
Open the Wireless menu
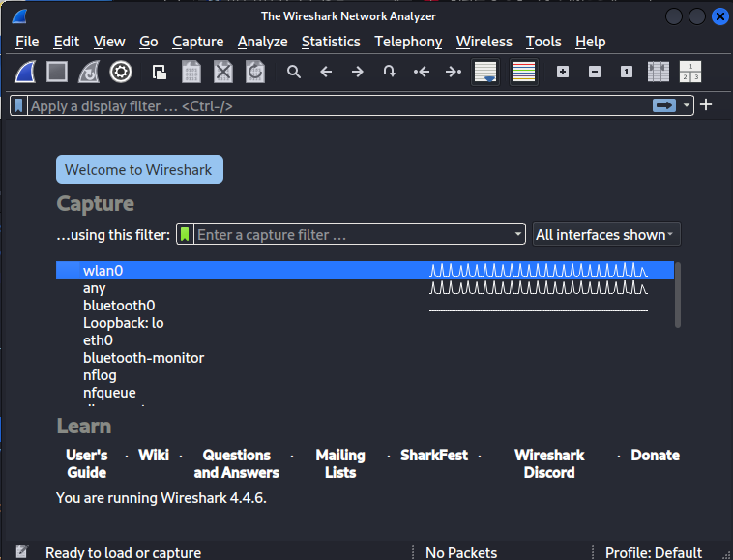coord(484,42)
